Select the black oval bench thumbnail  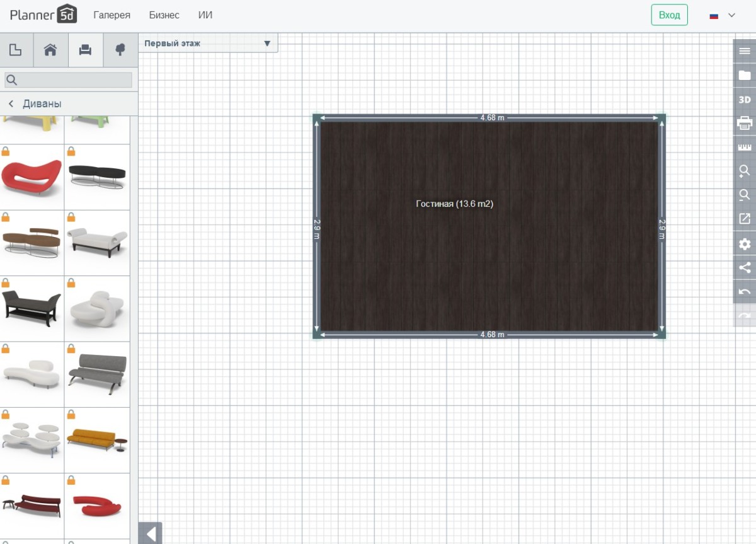coord(97,177)
